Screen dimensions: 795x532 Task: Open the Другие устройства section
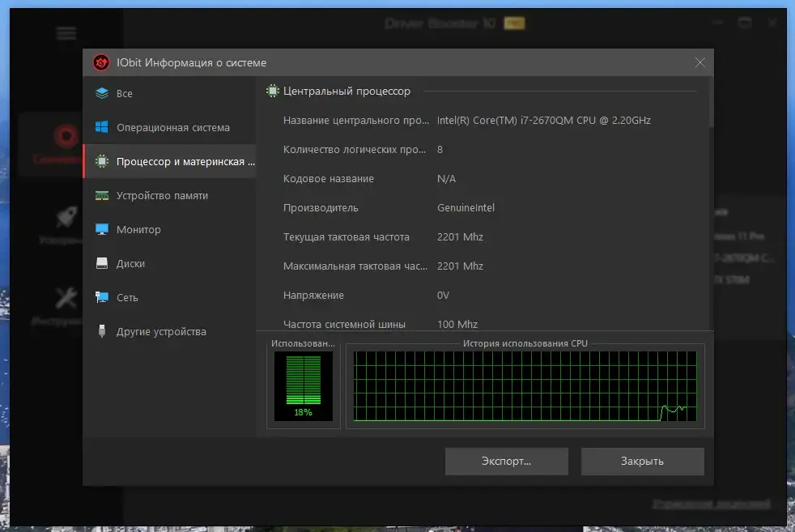point(170,331)
